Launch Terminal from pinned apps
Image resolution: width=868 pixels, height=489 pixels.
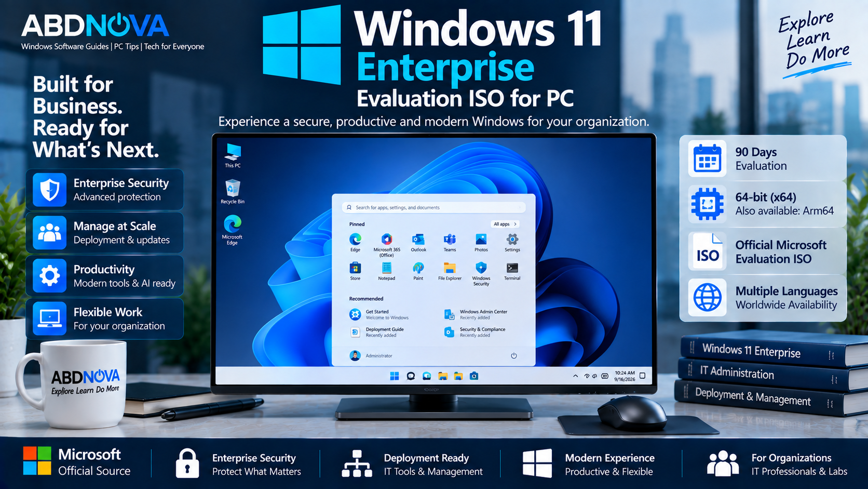point(512,271)
